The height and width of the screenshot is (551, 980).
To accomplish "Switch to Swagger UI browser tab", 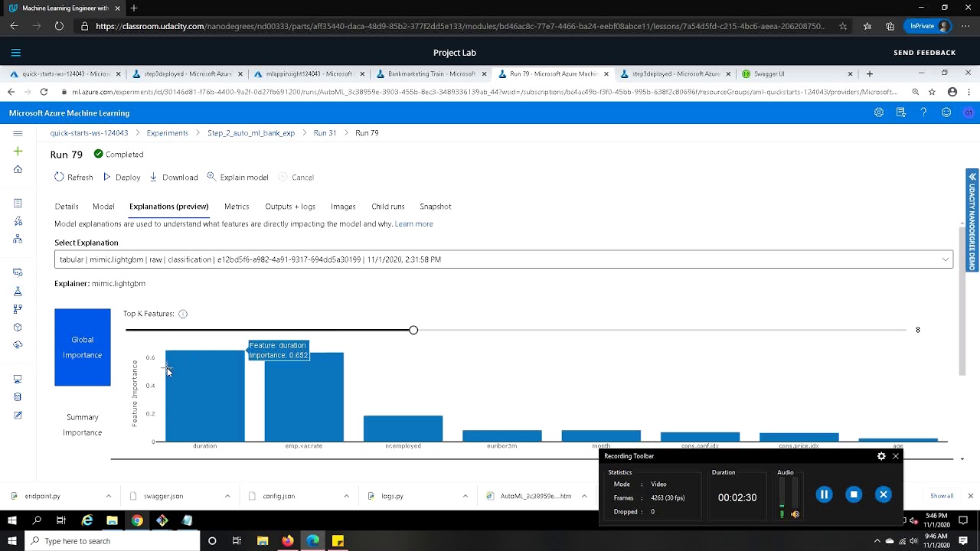I will coord(796,74).
